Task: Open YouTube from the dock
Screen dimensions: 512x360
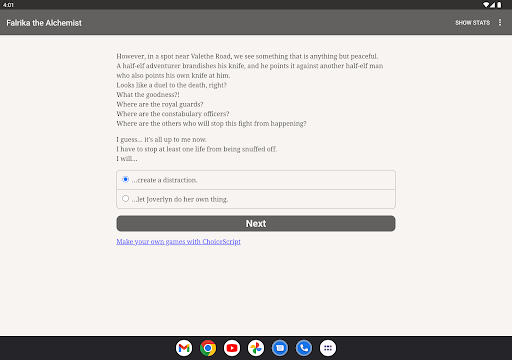Action: 232,348
